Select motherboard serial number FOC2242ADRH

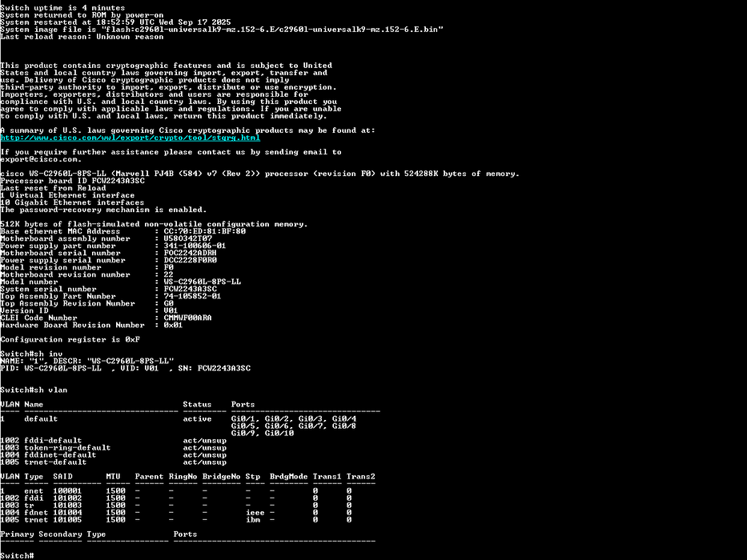point(190,253)
